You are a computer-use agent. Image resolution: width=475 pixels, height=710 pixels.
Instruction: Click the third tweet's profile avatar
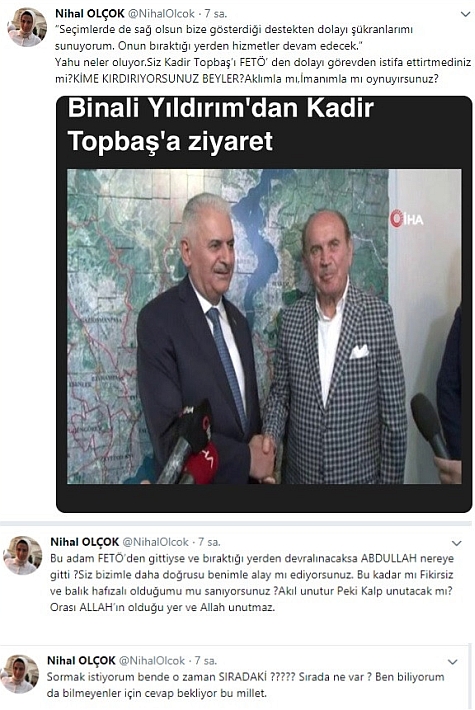pos(19,674)
